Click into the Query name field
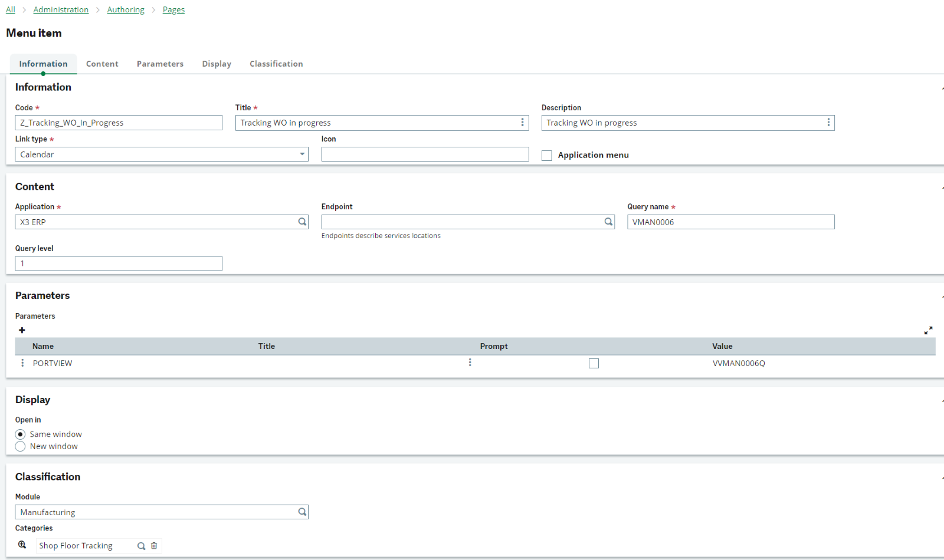944x560 pixels. pos(730,222)
